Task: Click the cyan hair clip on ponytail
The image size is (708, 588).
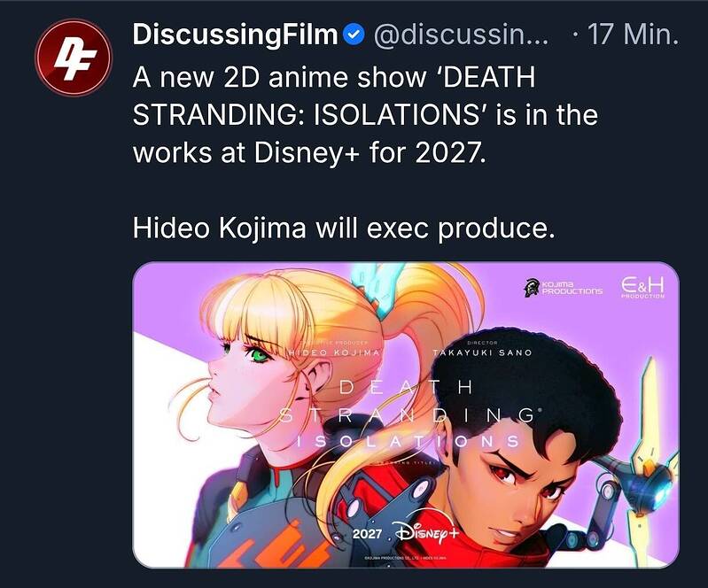Action: coord(382,288)
